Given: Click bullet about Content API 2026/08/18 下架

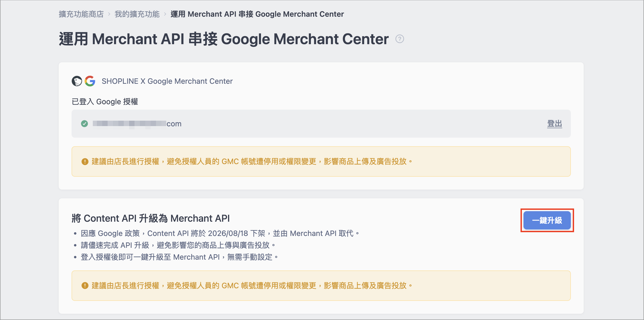Looking at the screenshot, I should (x=220, y=233).
